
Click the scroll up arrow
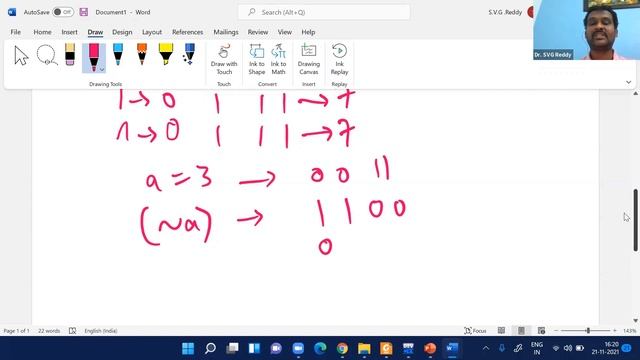(636, 93)
